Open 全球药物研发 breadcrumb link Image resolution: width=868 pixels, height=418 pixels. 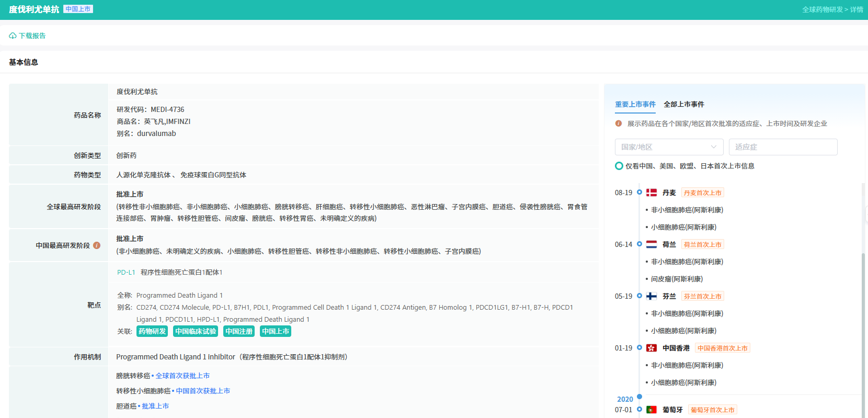(823, 9)
